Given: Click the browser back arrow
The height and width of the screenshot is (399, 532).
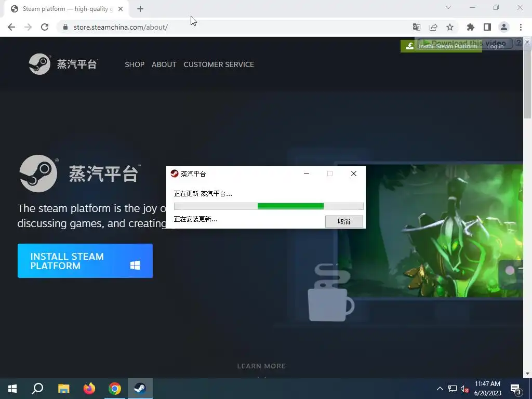Looking at the screenshot, I should click(11, 27).
